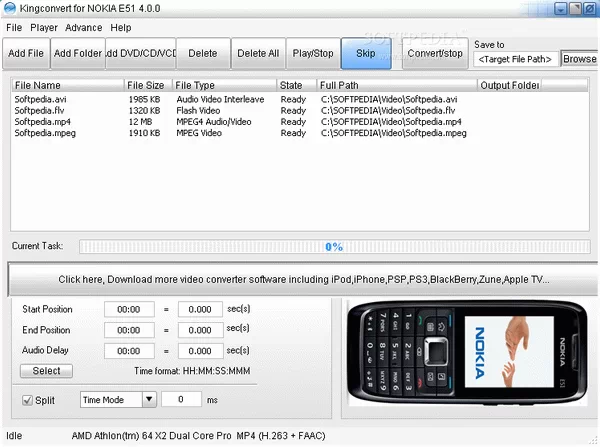
Task: Click the Idle status text
Action: (14, 436)
